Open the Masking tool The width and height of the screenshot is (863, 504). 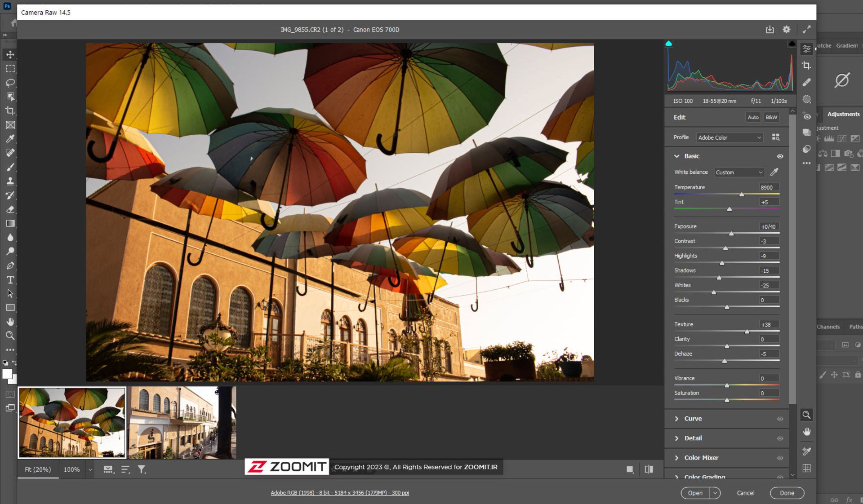coord(806,99)
